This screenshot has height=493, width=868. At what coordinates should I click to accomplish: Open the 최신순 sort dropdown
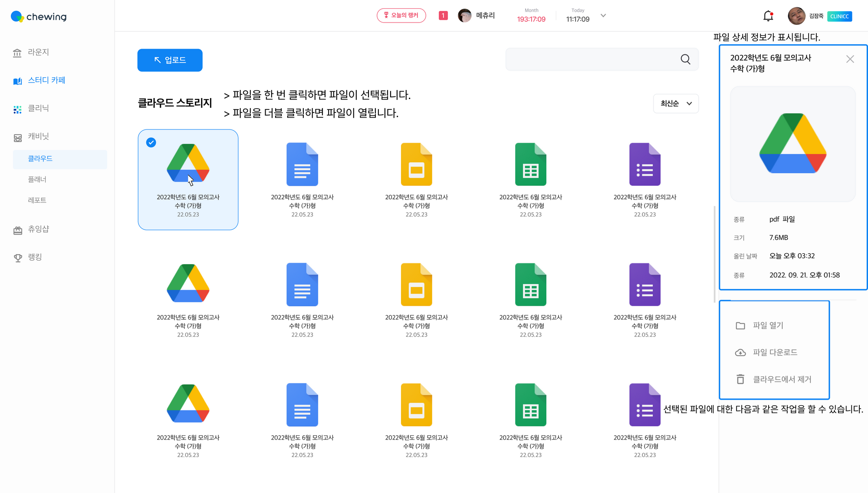[676, 103]
